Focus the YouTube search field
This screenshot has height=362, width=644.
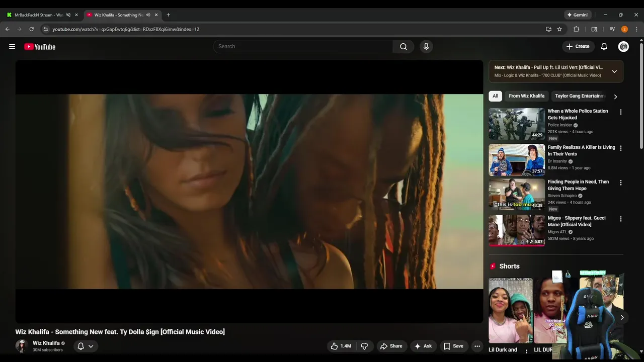(x=303, y=47)
